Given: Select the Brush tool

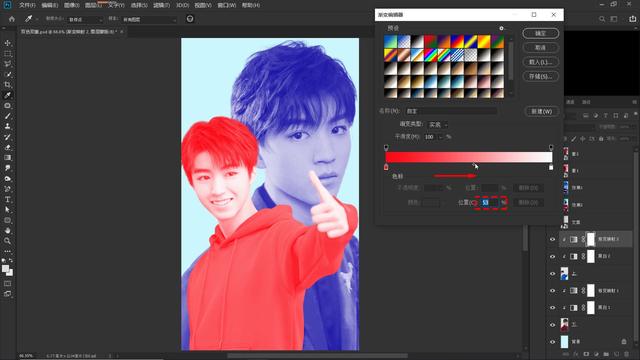Looking at the screenshot, I should tap(7, 116).
